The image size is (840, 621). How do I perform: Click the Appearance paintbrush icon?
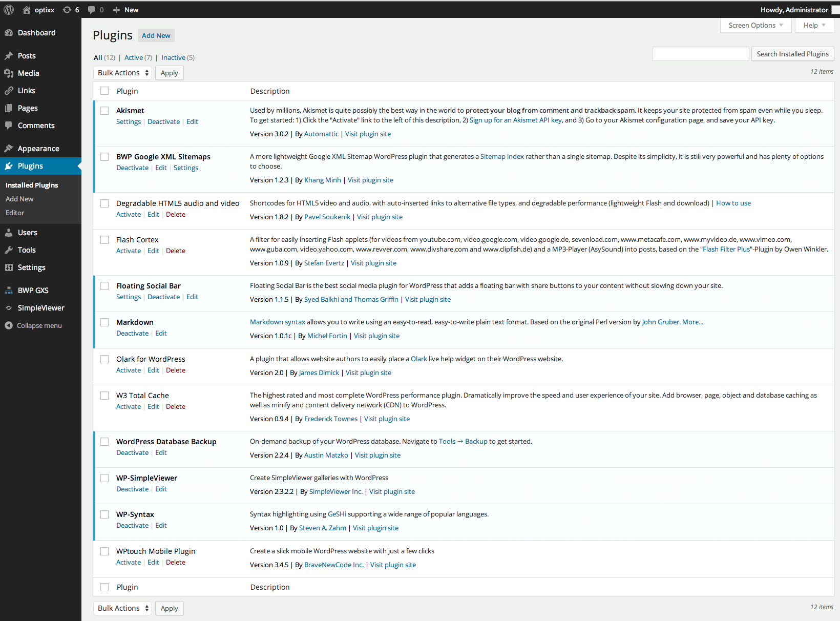(x=9, y=149)
